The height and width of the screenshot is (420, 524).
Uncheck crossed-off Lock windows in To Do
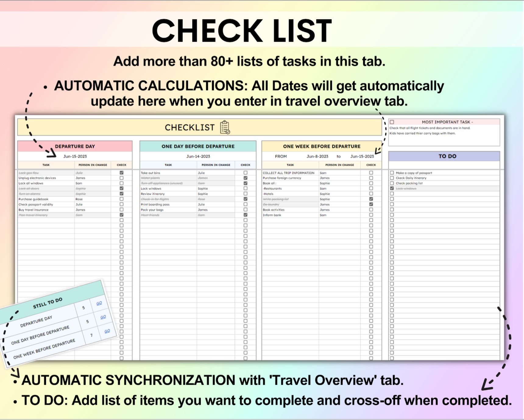point(392,189)
